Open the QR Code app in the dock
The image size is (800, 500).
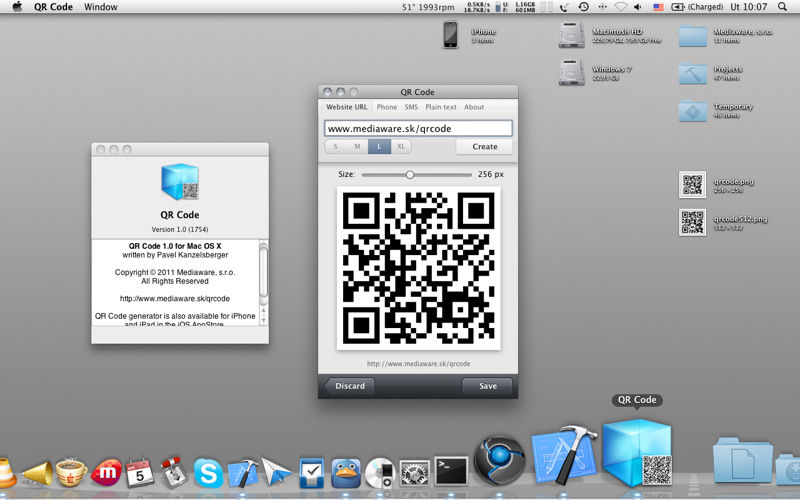(637, 452)
